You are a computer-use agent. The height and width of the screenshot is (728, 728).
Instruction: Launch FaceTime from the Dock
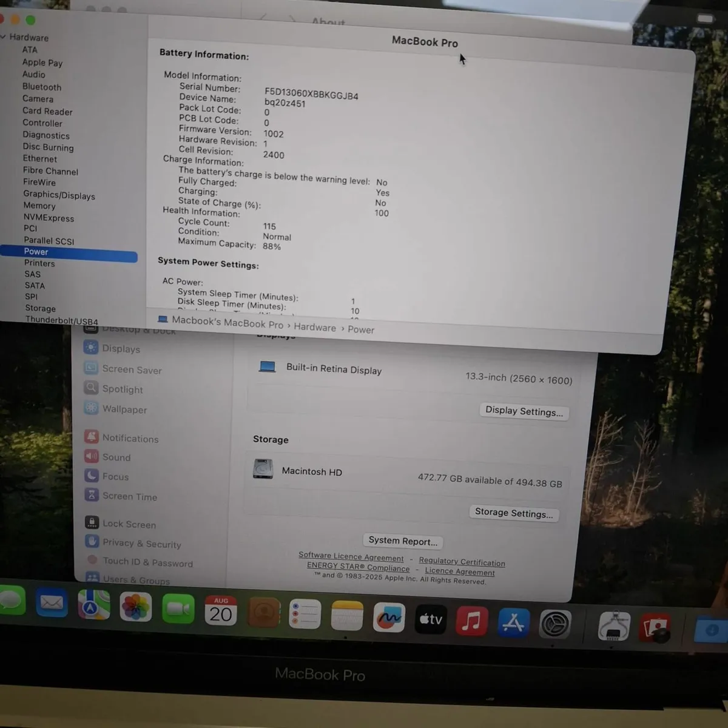[178, 608]
